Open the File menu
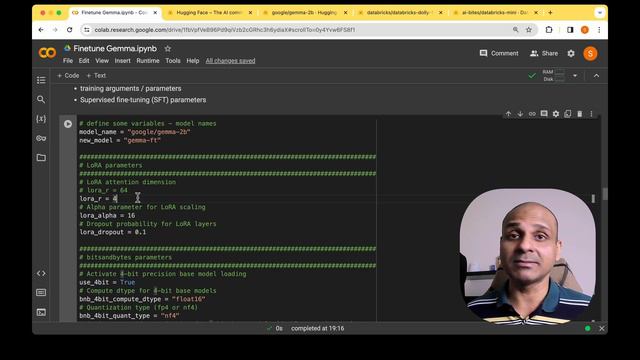 point(68,61)
